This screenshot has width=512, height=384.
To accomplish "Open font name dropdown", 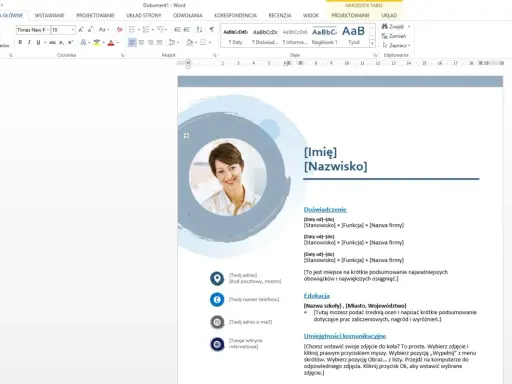I will coord(48,30).
